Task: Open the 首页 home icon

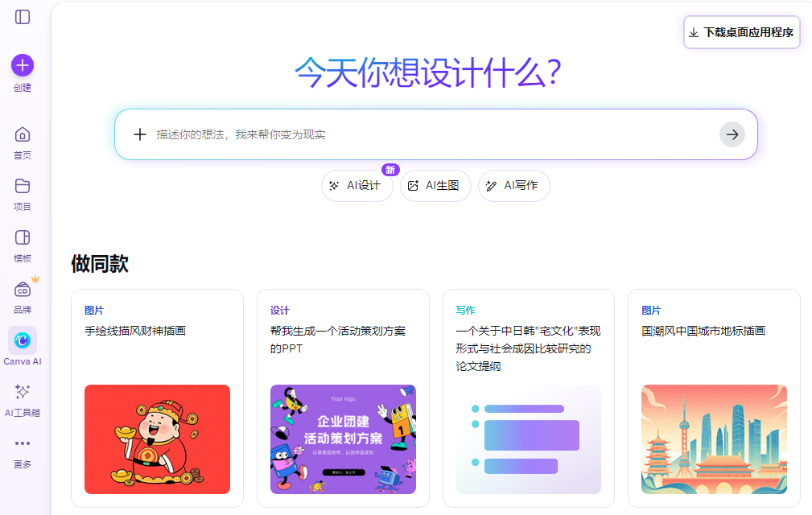Action: [x=23, y=134]
